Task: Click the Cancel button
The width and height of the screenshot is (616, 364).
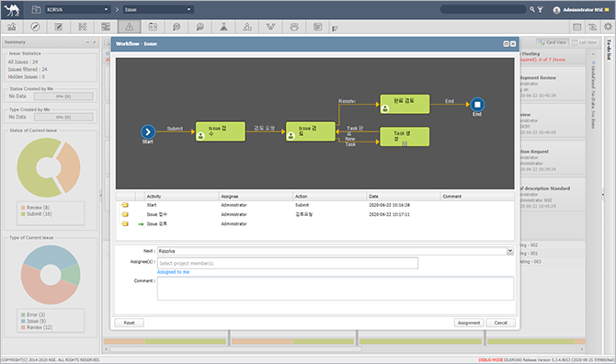Action: coord(500,323)
